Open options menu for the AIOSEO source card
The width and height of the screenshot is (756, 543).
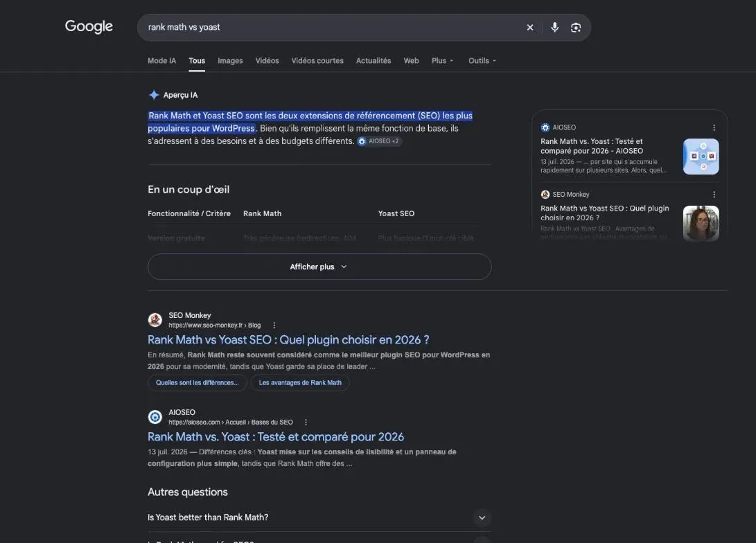coord(714,127)
